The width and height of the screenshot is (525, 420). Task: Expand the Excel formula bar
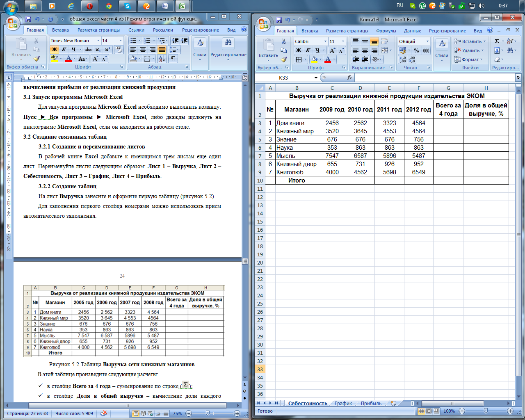tap(518, 78)
